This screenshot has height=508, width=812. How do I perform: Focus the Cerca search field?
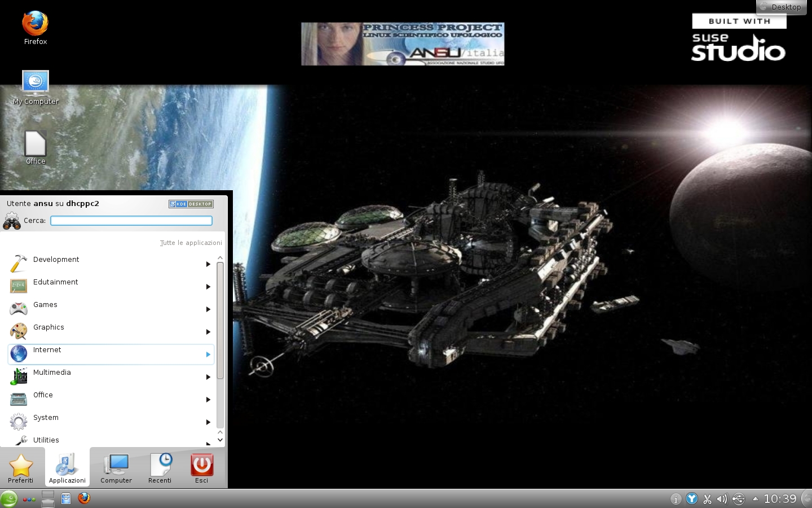(131, 221)
